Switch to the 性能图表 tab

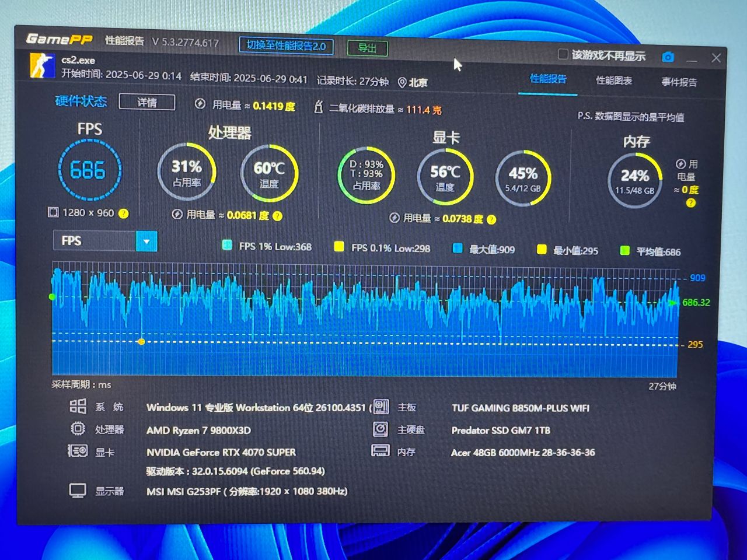pos(614,80)
